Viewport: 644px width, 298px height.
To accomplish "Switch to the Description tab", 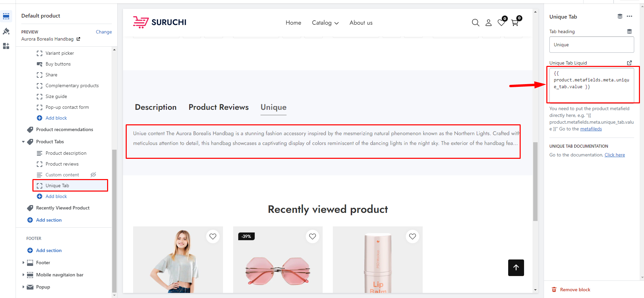I will pyautogui.click(x=156, y=107).
